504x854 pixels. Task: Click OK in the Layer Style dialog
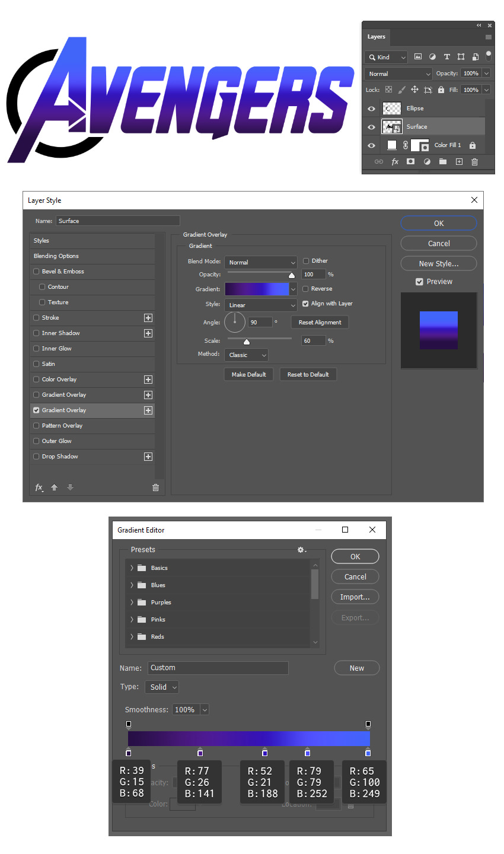point(439,223)
